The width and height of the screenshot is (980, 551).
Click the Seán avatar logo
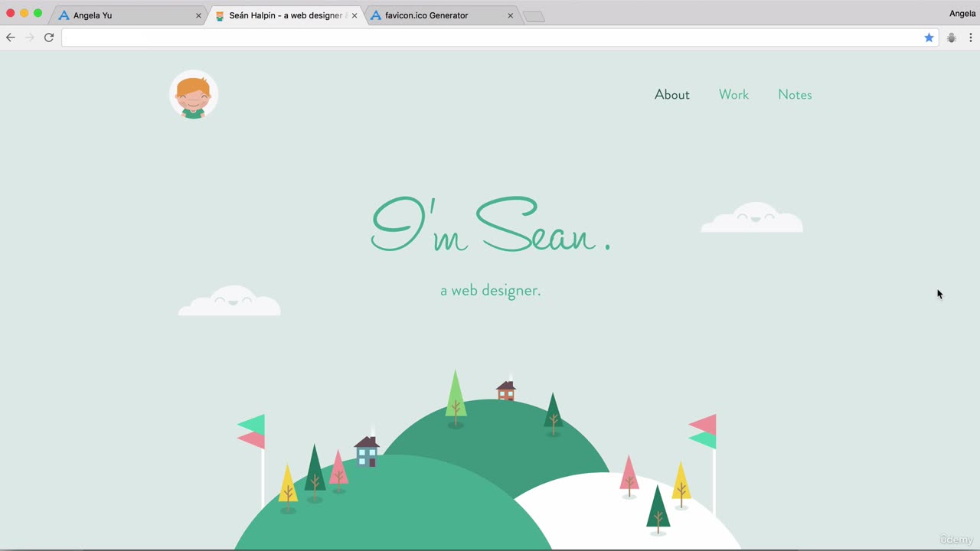[194, 94]
